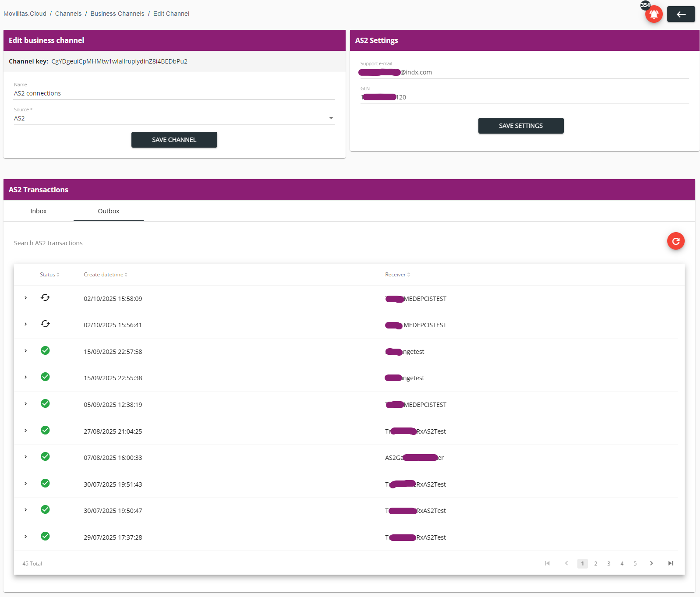Click the back arrow button
The width and height of the screenshot is (700, 597).
(x=681, y=14)
